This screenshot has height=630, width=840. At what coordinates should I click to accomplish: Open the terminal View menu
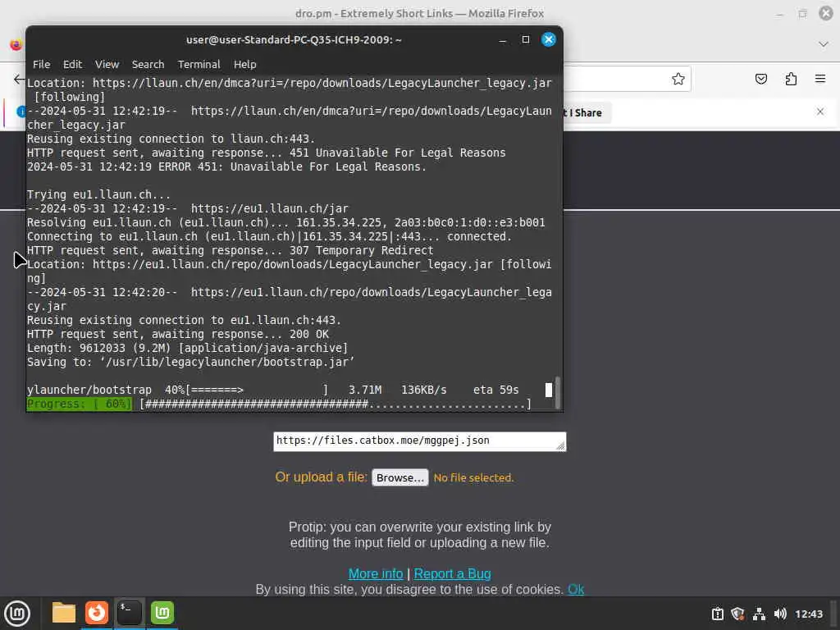tap(107, 64)
